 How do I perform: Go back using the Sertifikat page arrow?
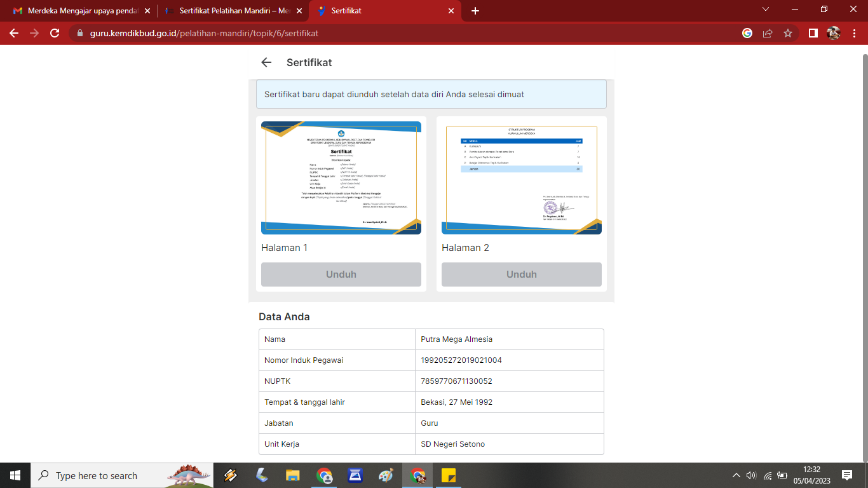click(266, 62)
